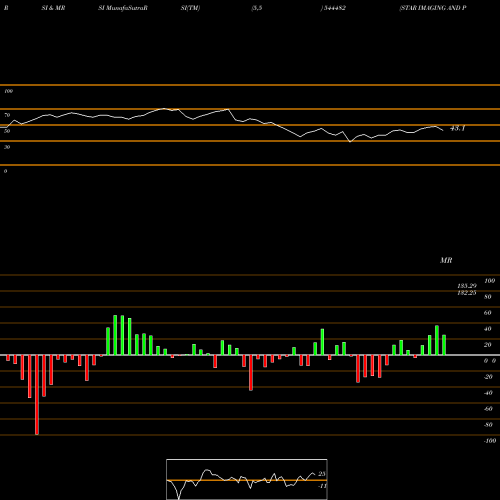Click the 80 label on MR axis
The width and height of the screenshot is (500, 500).
(x=488, y=297)
